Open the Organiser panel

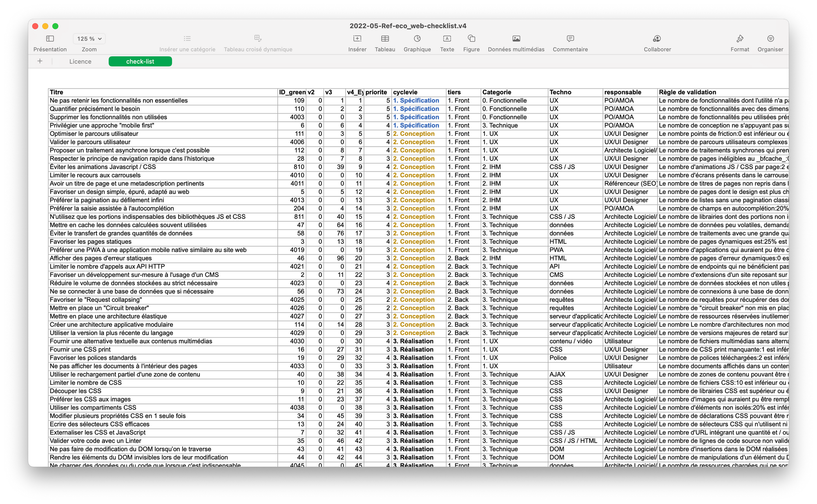pos(770,39)
